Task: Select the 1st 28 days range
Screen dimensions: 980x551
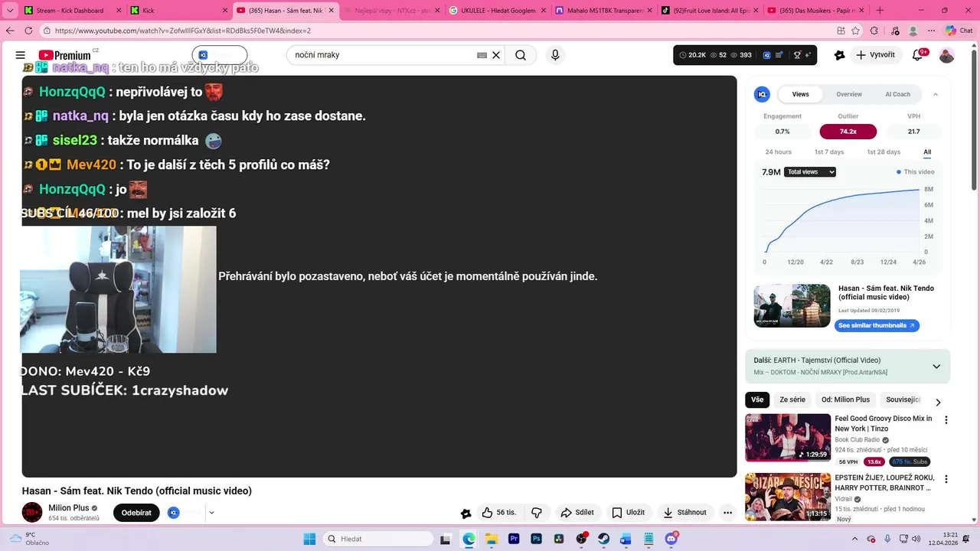Action: (884, 152)
